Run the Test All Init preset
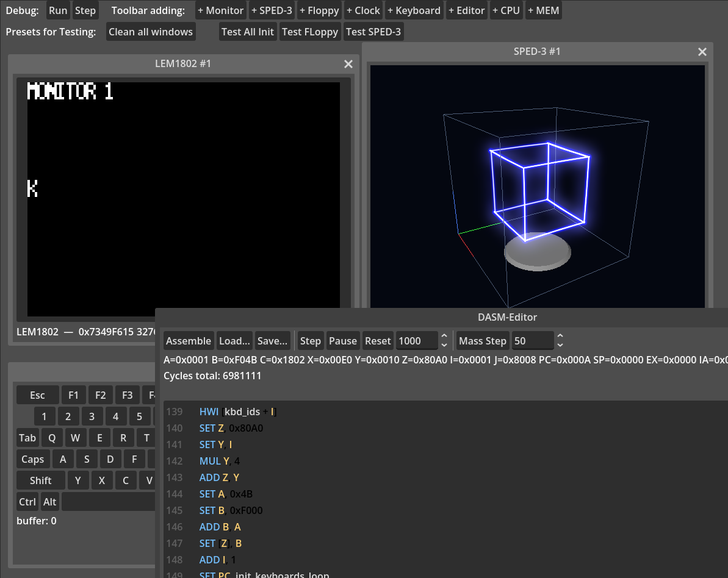Viewport: 728px width, 578px height. point(248,32)
